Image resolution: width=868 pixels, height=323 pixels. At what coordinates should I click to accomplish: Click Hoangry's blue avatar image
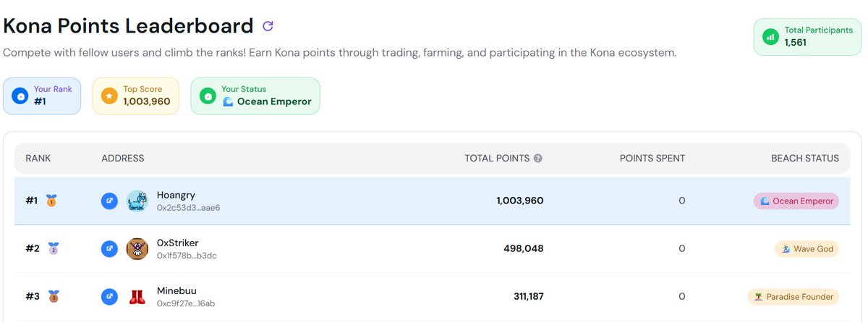point(137,201)
